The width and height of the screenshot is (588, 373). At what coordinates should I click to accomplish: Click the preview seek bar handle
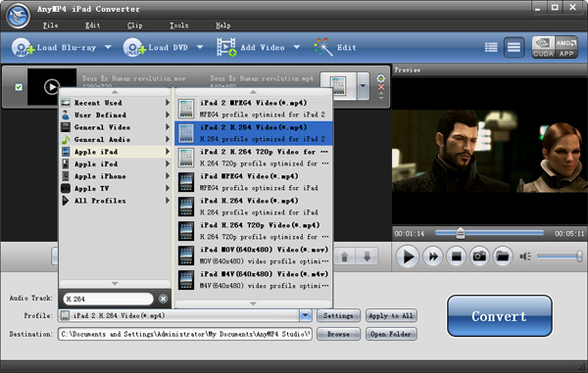[x=461, y=233]
